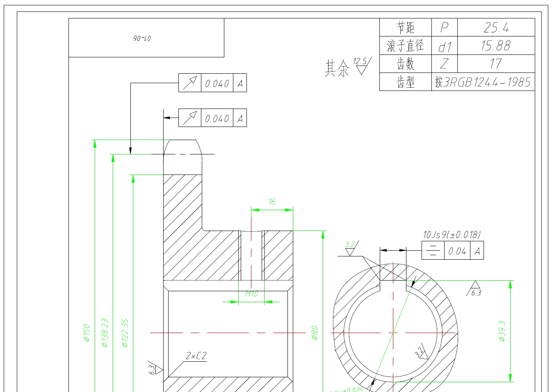The width and height of the screenshot is (552, 392).
Task: Click the symmetry symbol in the tolerance frame
Action: [433, 251]
